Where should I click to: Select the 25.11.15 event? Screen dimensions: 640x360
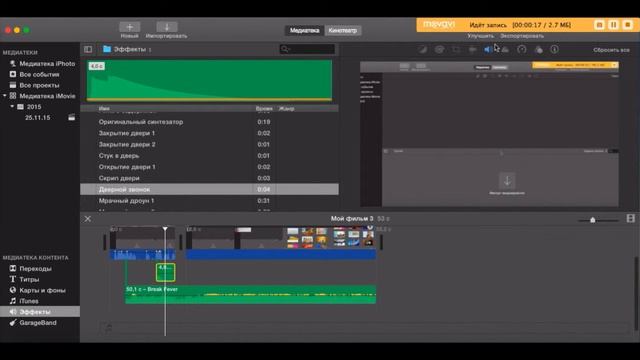38,118
